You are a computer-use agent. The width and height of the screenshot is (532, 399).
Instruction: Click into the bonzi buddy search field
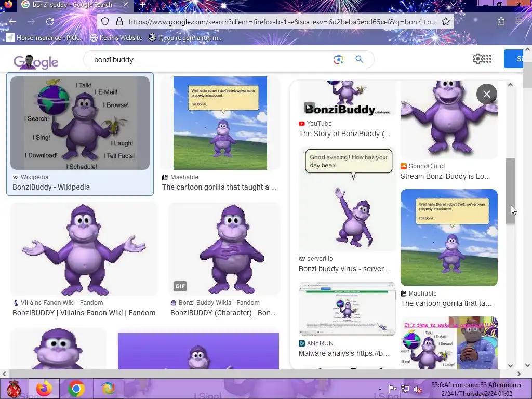pos(210,59)
